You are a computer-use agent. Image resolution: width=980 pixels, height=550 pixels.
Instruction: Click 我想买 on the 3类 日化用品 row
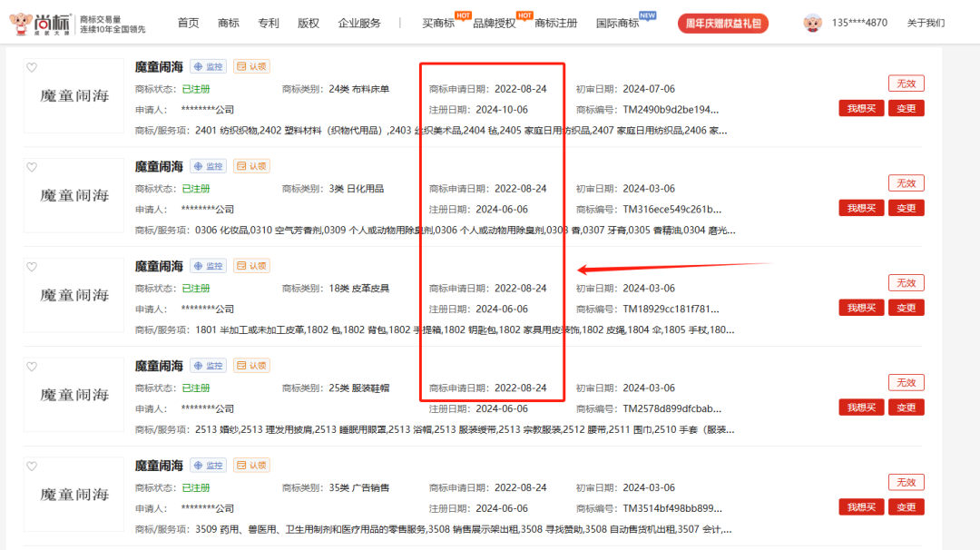tap(860, 207)
